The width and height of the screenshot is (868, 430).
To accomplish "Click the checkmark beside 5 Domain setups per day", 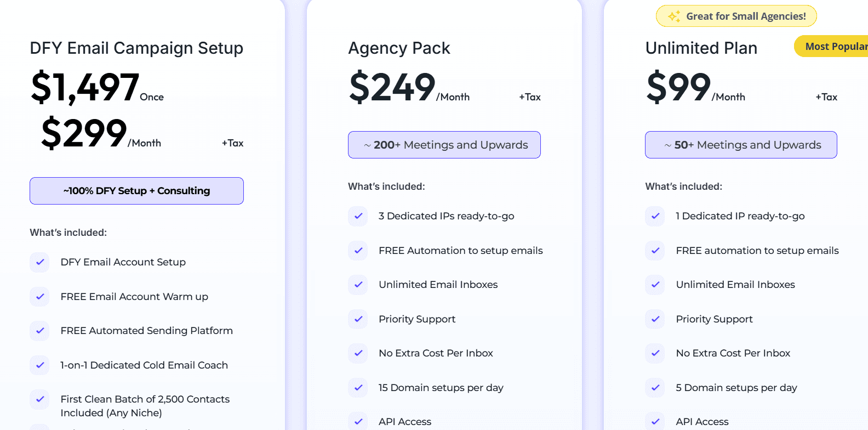I will coord(655,388).
